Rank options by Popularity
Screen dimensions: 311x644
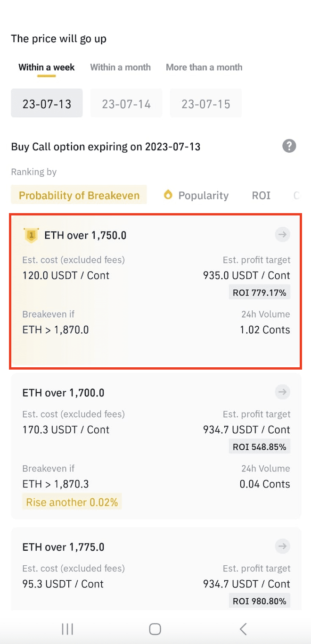coord(203,195)
